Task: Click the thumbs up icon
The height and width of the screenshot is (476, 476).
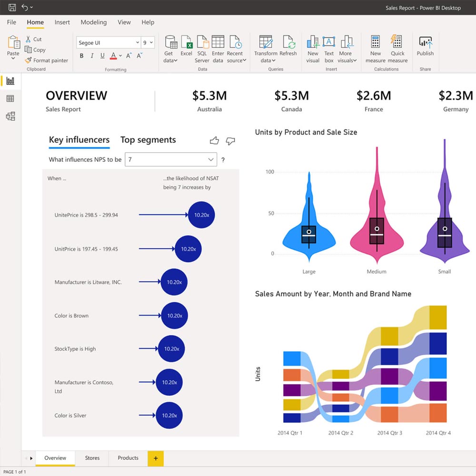Action: tap(214, 140)
